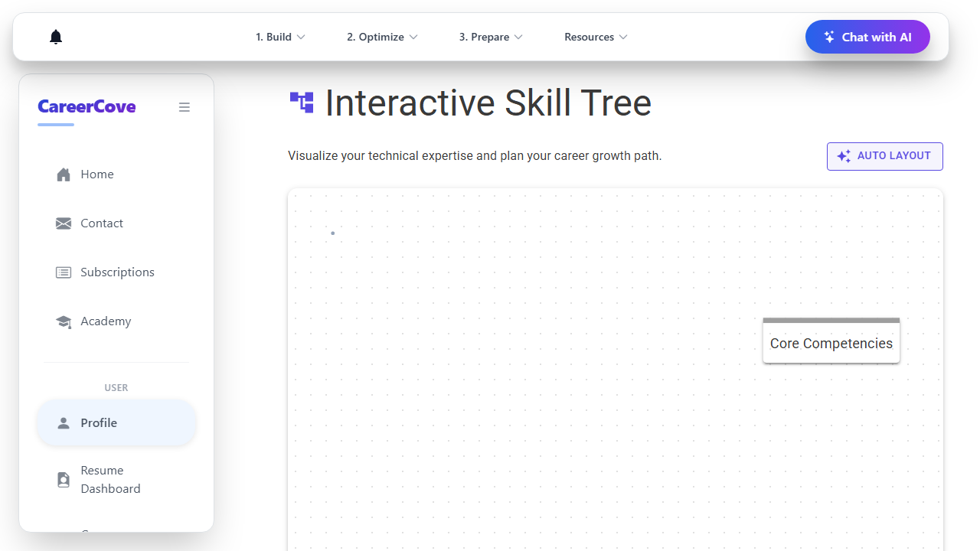Open the Subscriptions list icon
Viewport: 980px width, 551px height.
64,272
